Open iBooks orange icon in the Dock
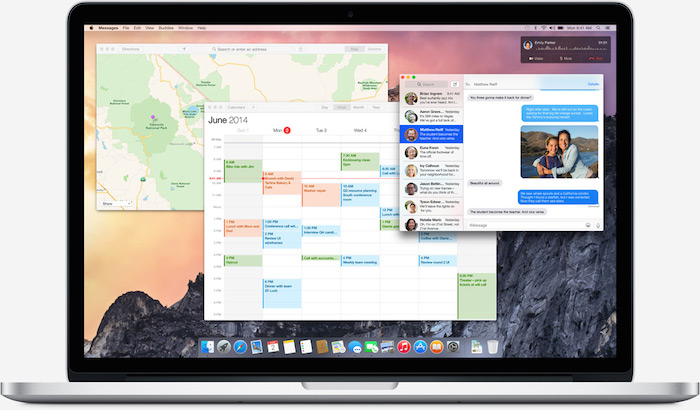The image size is (700, 410). point(437,347)
